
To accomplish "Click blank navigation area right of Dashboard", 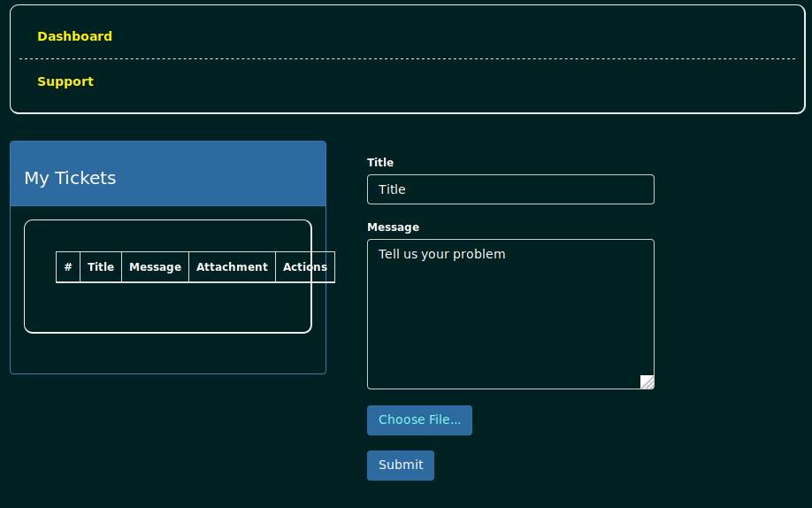I will [442, 36].
